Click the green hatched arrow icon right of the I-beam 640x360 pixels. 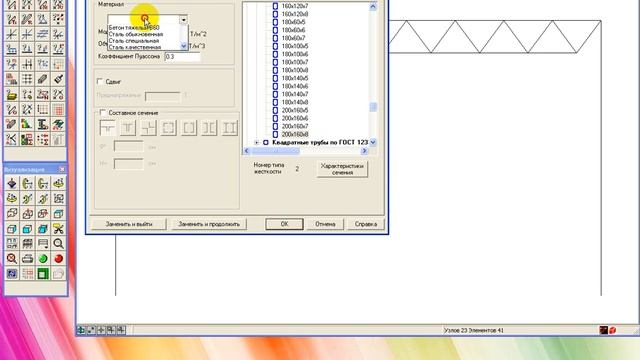click(x=58, y=124)
